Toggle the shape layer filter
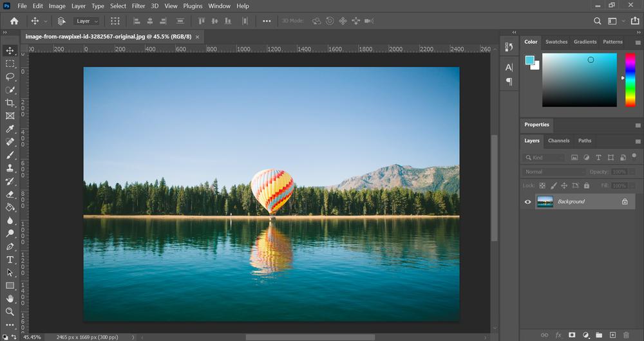Screen dimensions: 644x341 point(611,158)
